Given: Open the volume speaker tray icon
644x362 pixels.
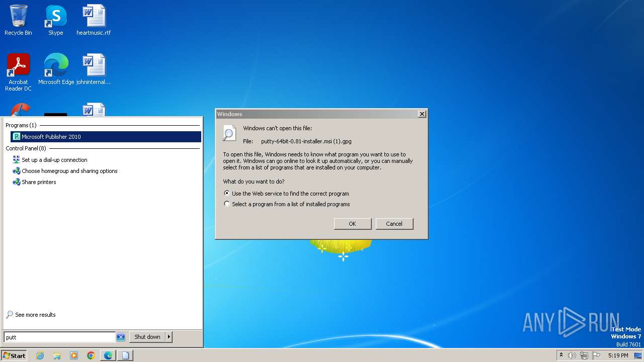Looking at the screenshot, I should click(572, 355).
